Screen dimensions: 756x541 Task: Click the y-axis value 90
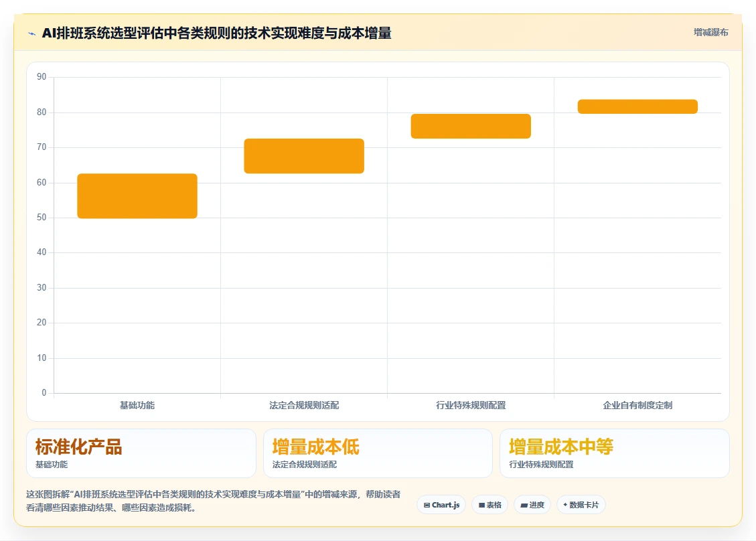pyautogui.click(x=42, y=77)
